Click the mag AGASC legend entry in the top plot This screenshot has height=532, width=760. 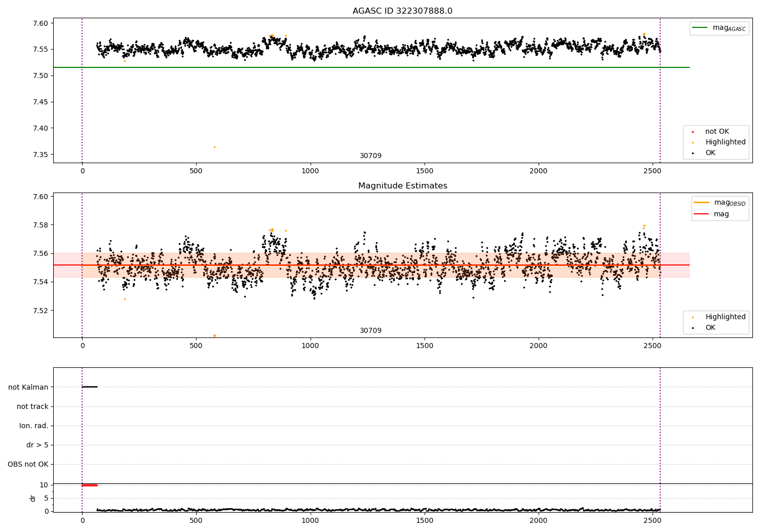719,28
